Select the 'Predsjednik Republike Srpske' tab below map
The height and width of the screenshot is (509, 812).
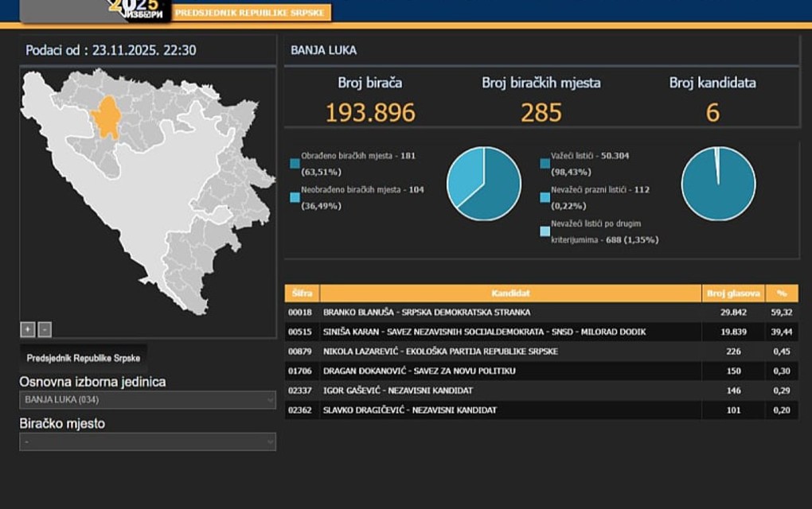coord(84,358)
